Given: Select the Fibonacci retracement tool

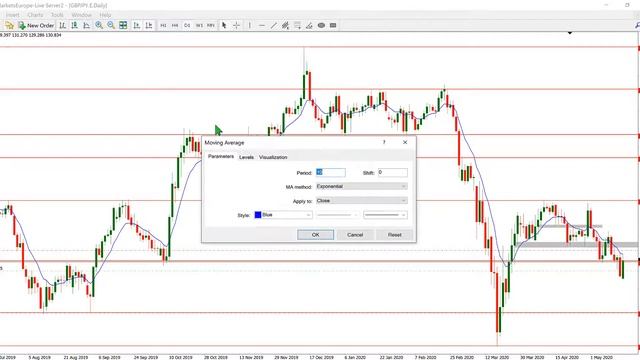Looking at the screenshot, I should [x=298, y=25].
